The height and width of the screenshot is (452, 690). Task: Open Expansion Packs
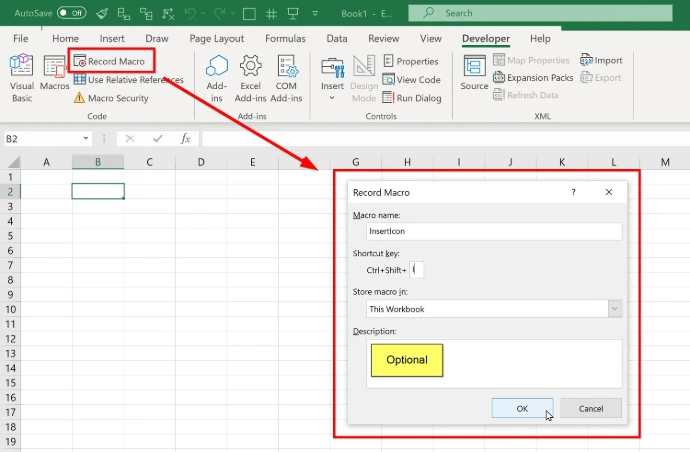click(533, 77)
